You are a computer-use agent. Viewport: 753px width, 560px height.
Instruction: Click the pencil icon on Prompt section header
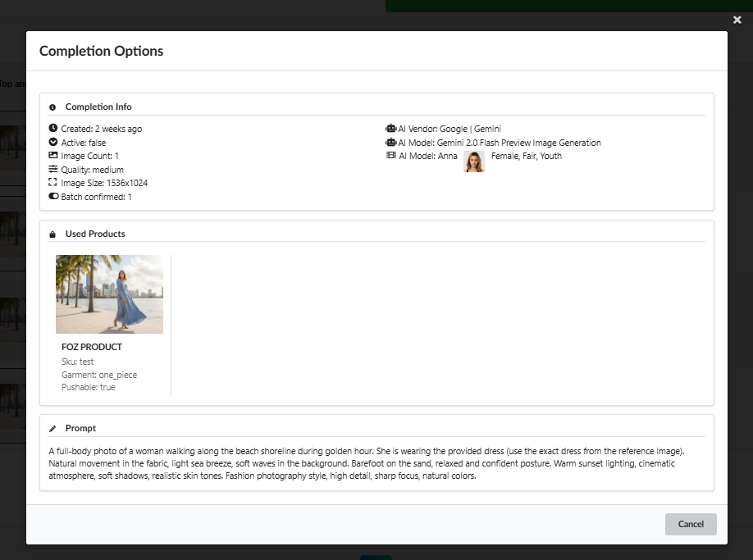pos(52,428)
